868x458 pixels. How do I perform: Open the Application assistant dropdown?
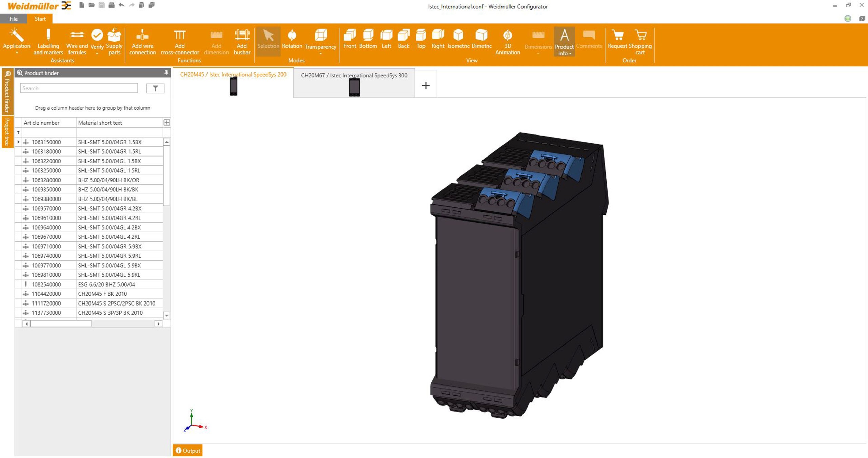(x=17, y=53)
